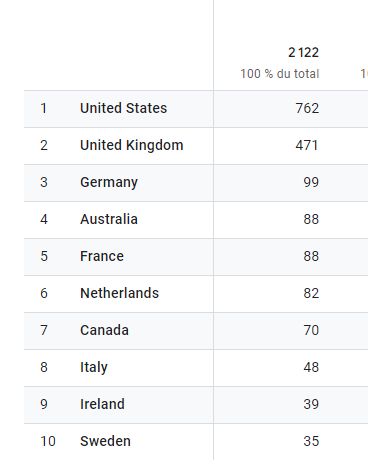Select the Ireland row

(196, 405)
